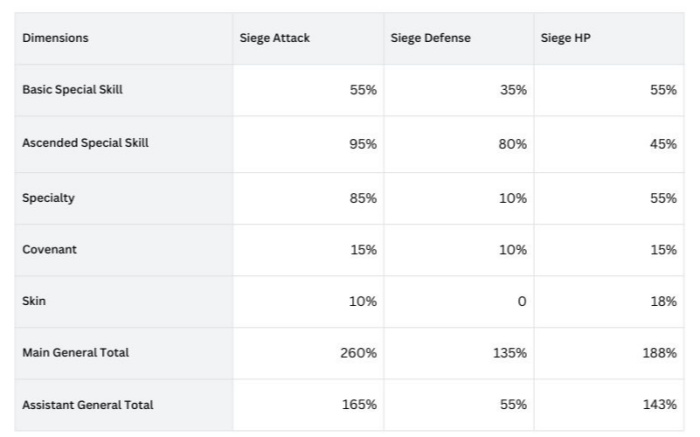Select the Main General Total row label
Viewport: 700px width, 437px height.
(75, 352)
